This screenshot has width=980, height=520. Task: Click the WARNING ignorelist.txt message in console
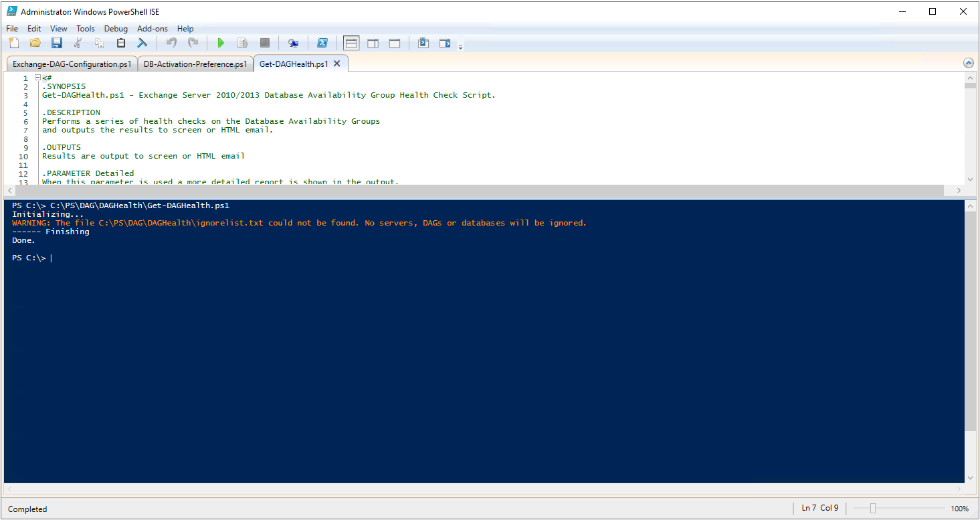[299, 223]
